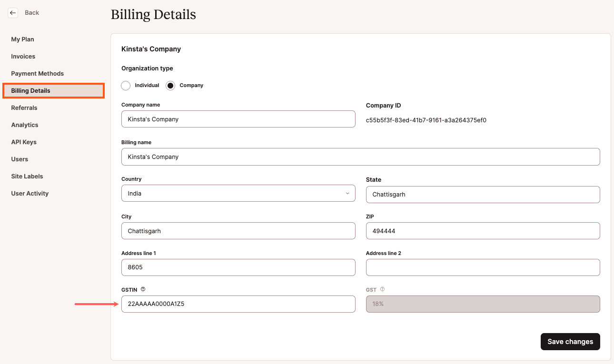Open the Referrals page

click(x=24, y=108)
